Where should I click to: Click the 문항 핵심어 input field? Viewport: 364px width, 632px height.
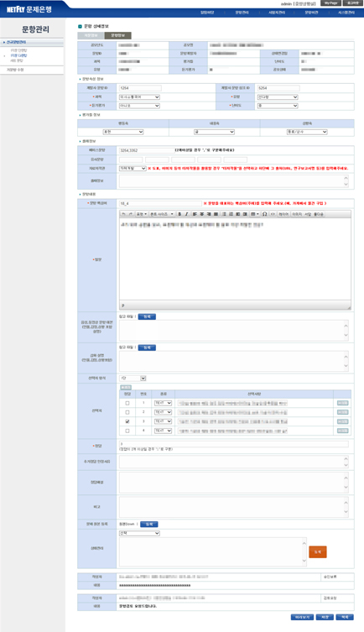pyautogui.click(x=160, y=204)
